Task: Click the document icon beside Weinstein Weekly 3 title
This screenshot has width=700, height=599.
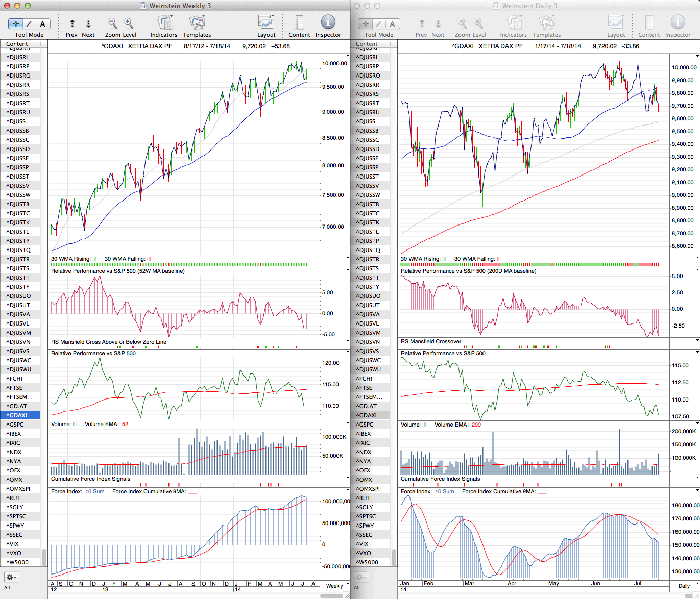Action: (x=143, y=6)
